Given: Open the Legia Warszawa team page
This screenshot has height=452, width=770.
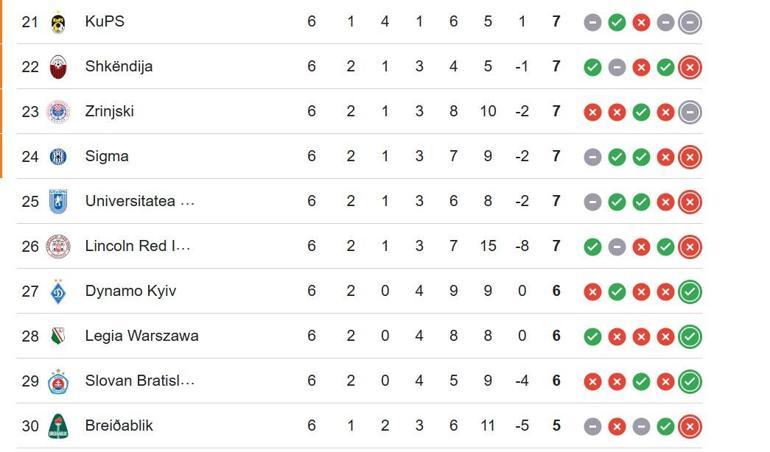Looking at the screenshot, I should point(141,336).
